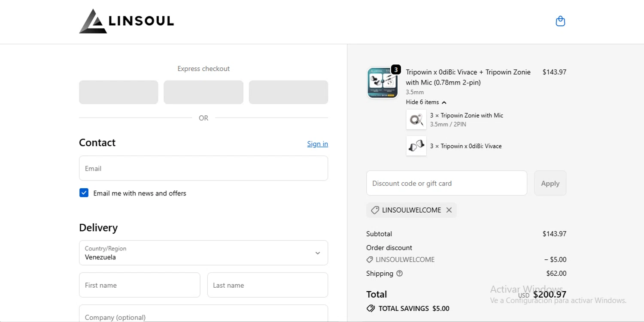Click the bundle product title text
The width and height of the screenshot is (644, 322).
pyautogui.click(x=468, y=77)
